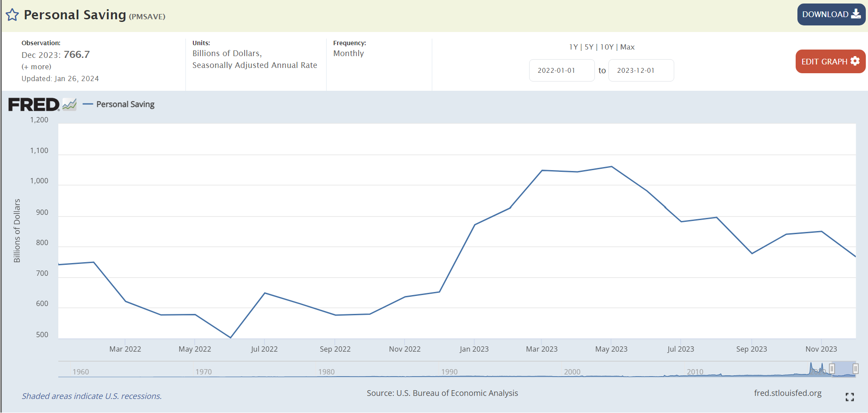Expand the (+ more) observations link
The image size is (868, 413).
pyautogui.click(x=36, y=67)
